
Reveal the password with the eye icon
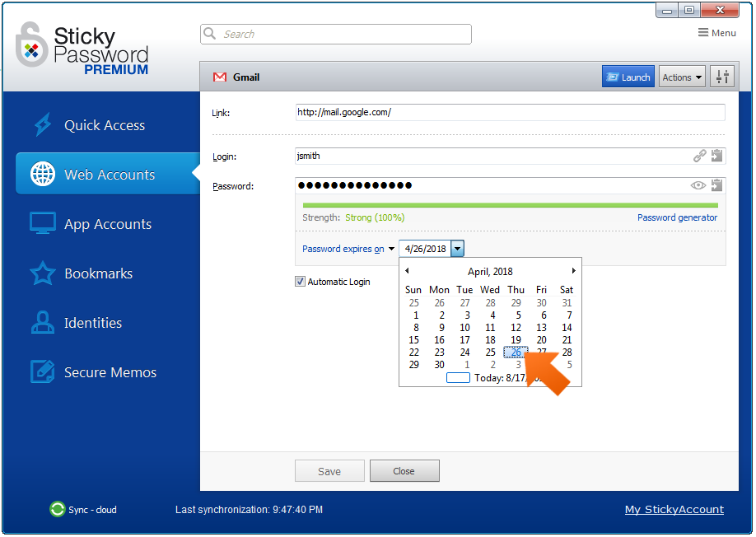tap(698, 185)
